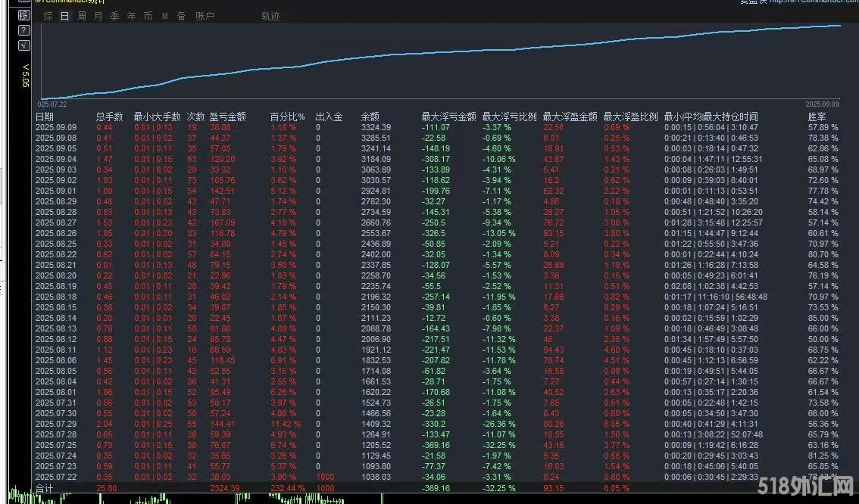Viewport: 859px width, 504px height.
Task: Switch to the 轨迹 trajectory tab
Action: coord(270,15)
